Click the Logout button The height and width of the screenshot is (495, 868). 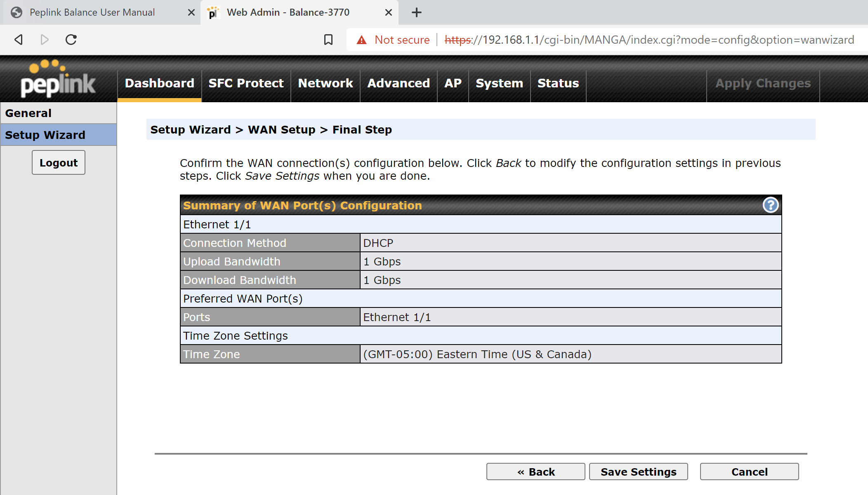[x=58, y=162]
